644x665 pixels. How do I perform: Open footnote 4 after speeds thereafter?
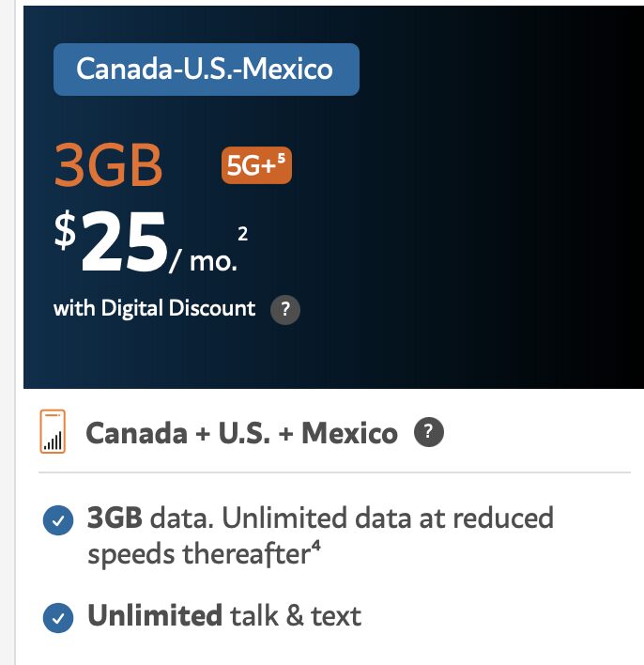pos(316,546)
